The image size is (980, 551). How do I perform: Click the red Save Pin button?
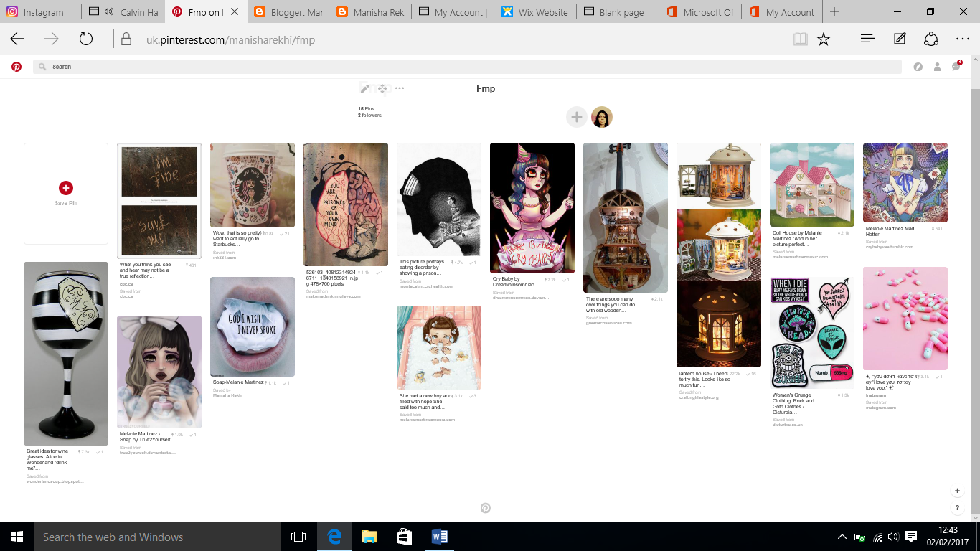(x=66, y=188)
